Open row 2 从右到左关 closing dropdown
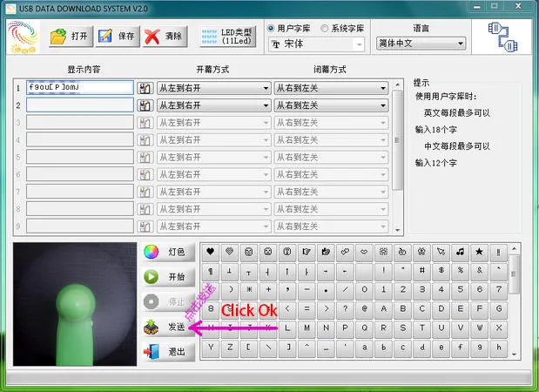Image resolution: width=539 pixels, height=392 pixels. pyautogui.click(x=332, y=105)
